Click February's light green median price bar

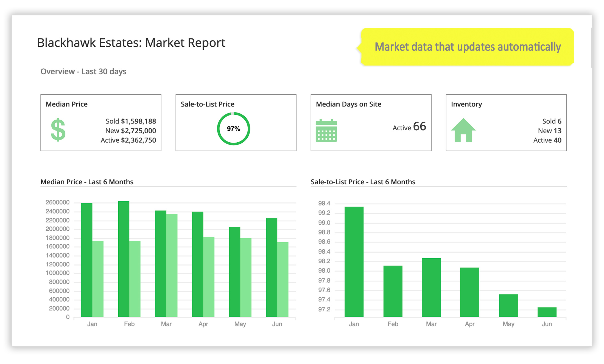pos(135,279)
